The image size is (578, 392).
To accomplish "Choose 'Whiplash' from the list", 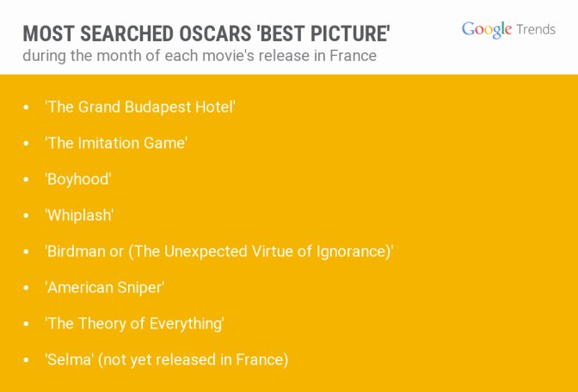I will [79, 216].
